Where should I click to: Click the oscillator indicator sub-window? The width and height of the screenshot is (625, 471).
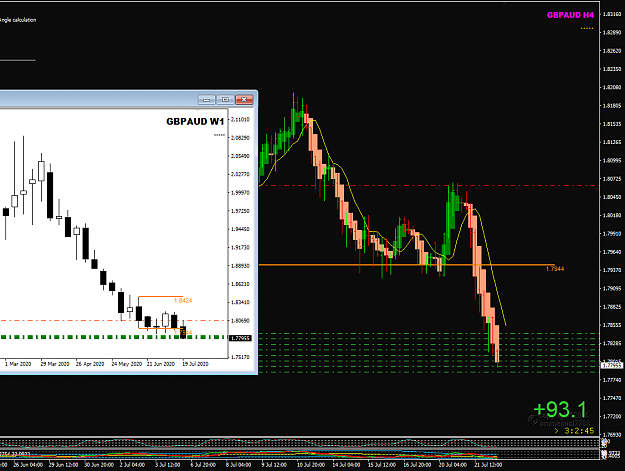(x=299, y=444)
